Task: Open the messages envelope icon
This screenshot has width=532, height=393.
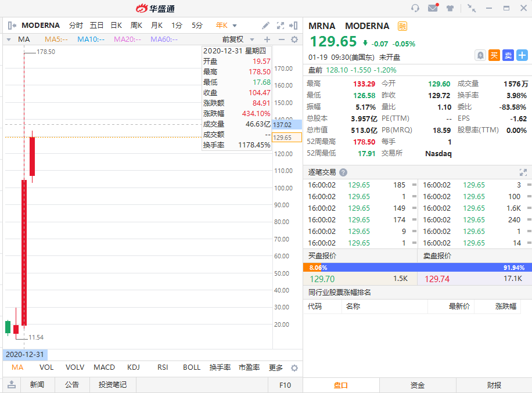Action: (433, 8)
